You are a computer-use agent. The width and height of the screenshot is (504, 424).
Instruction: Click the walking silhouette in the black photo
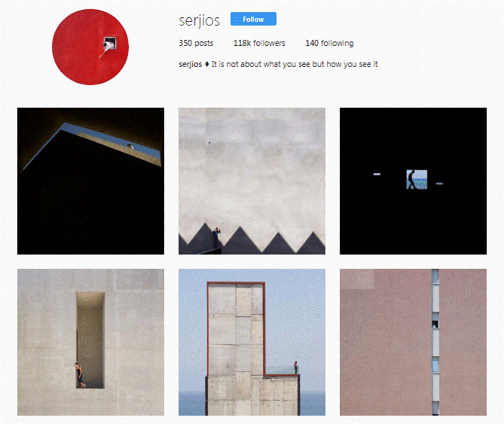click(x=411, y=180)
